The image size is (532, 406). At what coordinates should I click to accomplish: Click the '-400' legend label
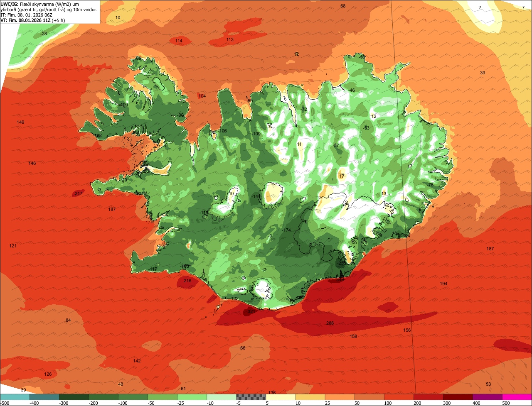pos(34,403)
